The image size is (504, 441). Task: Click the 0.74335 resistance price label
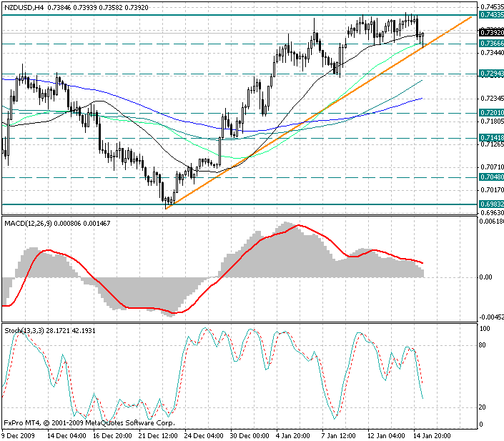pyautogui.click(x=490, y=15)
